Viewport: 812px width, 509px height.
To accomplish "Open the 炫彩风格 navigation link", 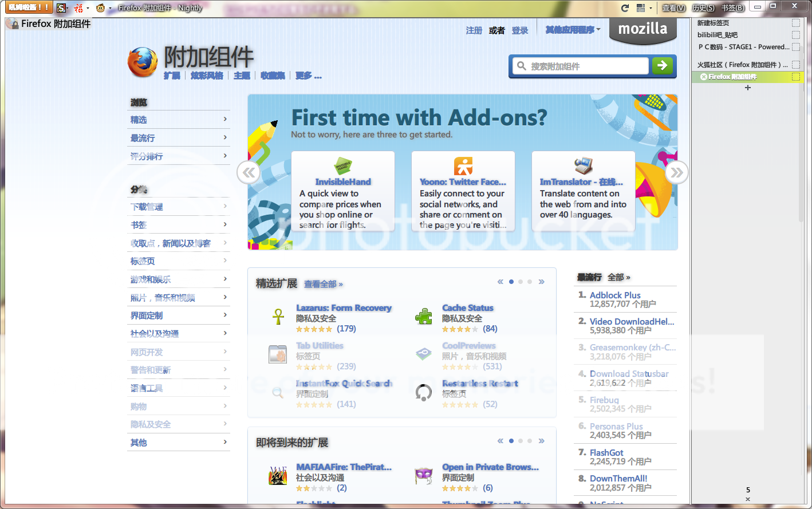I will click(207, 76).
